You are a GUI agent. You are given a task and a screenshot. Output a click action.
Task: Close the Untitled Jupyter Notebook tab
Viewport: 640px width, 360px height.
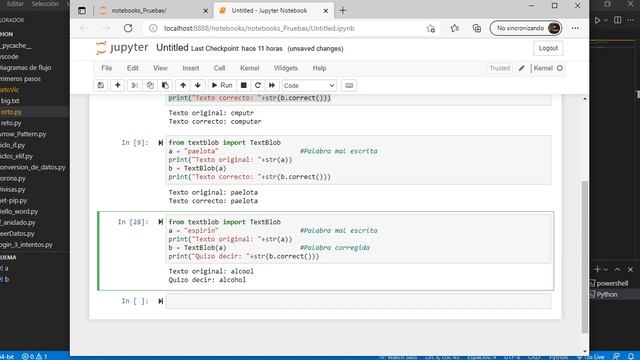[326, 11]
